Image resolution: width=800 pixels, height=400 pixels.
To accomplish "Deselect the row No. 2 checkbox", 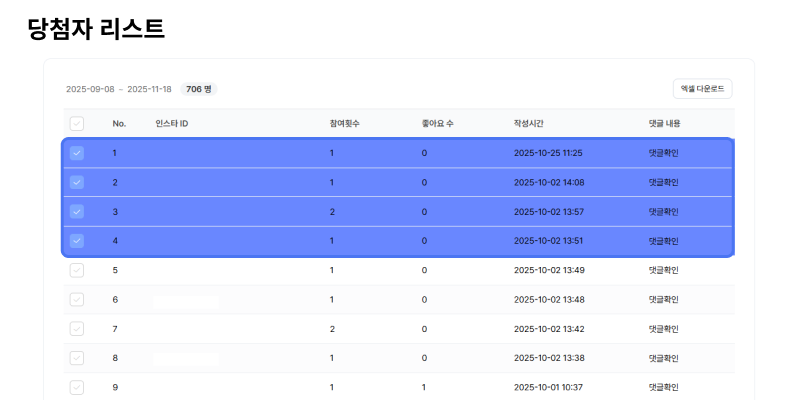I will coord(77,182).
